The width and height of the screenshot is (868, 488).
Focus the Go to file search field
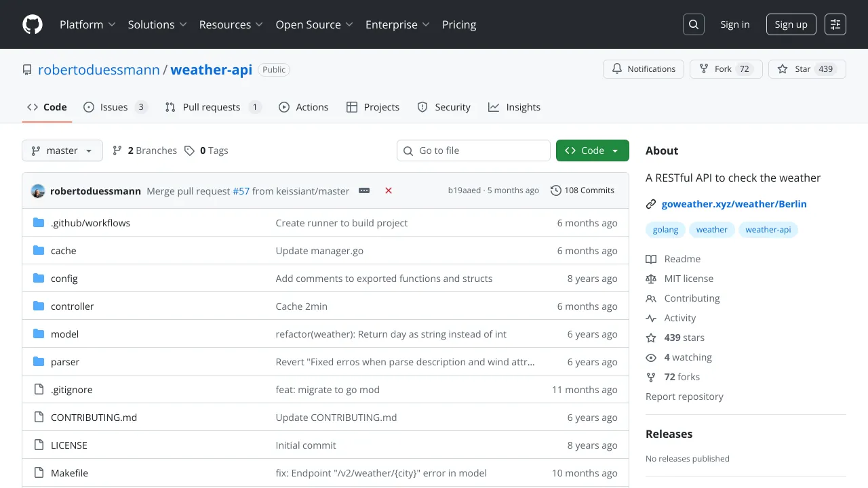coord(473,150)
